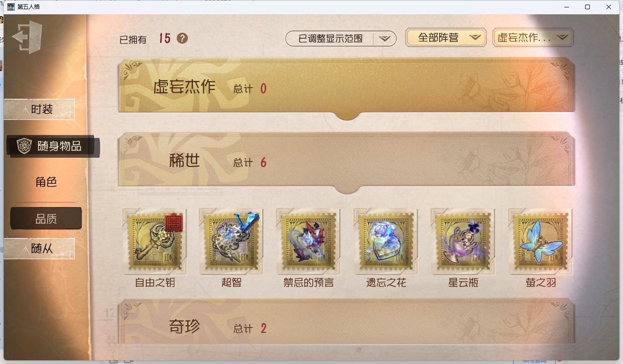Viewport: 623px width, 364px height.
Task: Pick the 遗忘之花 accessory stamp
Action: [x=386, y=242]
